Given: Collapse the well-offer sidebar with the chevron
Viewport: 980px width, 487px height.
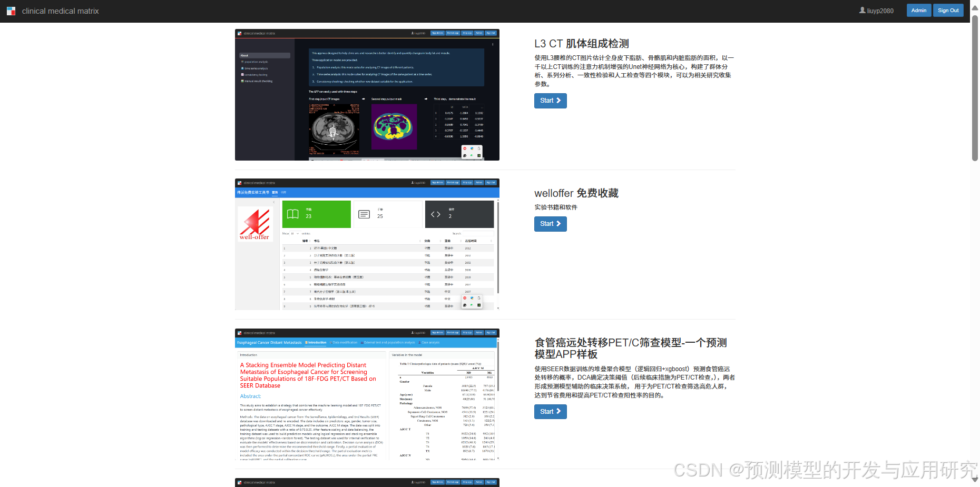Looking at the screenshot, I should (x=274, y=202).
